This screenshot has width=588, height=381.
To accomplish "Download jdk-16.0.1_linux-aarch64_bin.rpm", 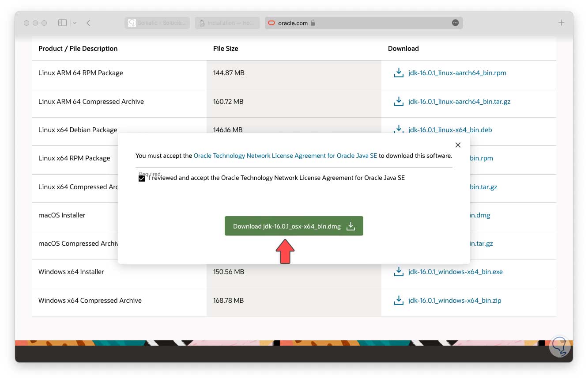I will pos(457,73).
